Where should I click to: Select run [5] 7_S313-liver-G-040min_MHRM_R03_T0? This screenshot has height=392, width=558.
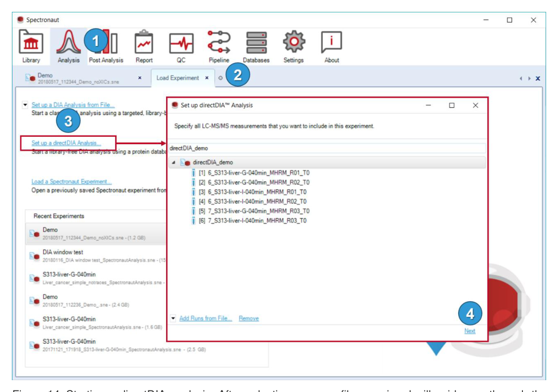click(x=251, y=211)
